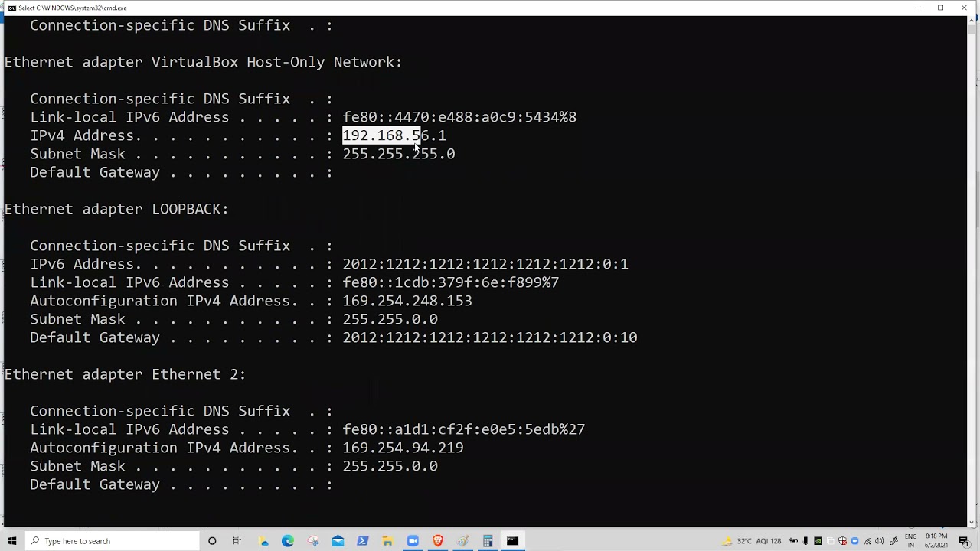The image size is (980, 551).
Task: Open the weather 32°C AQI widget
Action: tap(752, 541)
